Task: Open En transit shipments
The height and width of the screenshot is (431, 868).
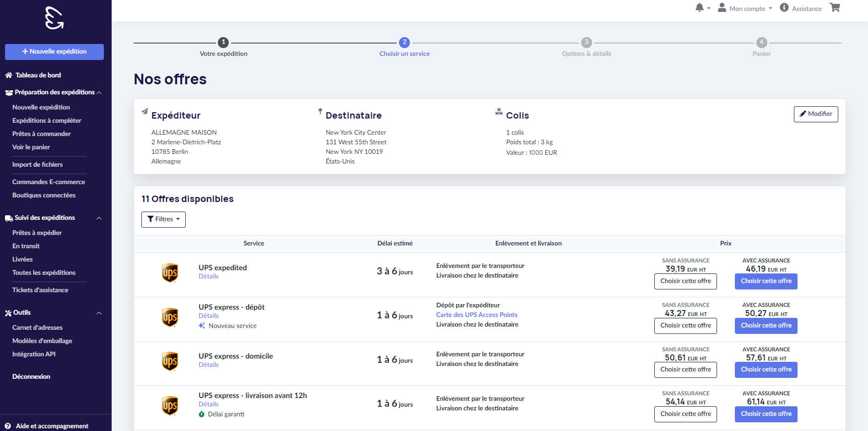Action: pyautogui.click(x=26, y=246)
